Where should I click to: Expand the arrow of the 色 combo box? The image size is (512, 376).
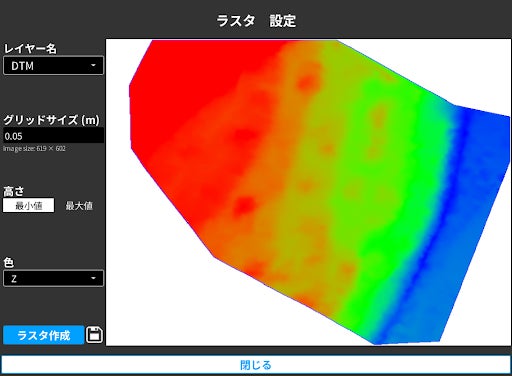(x=93, y=278)
